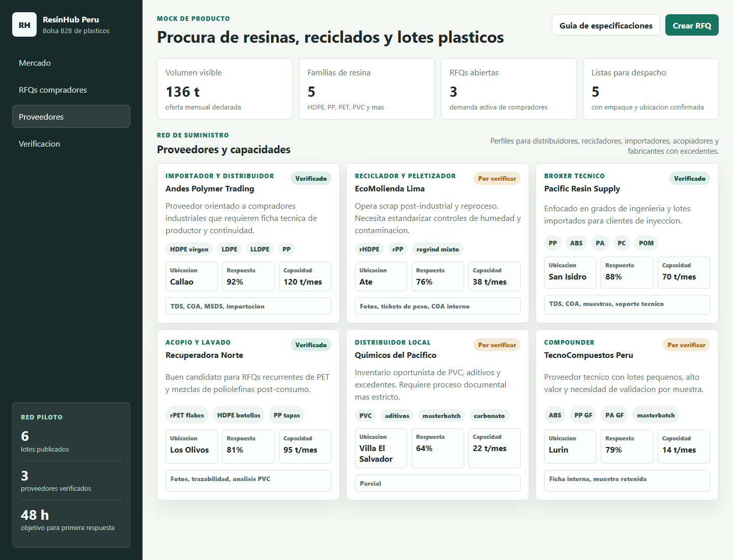Select Proveedores sidebar item

(71, 117)
